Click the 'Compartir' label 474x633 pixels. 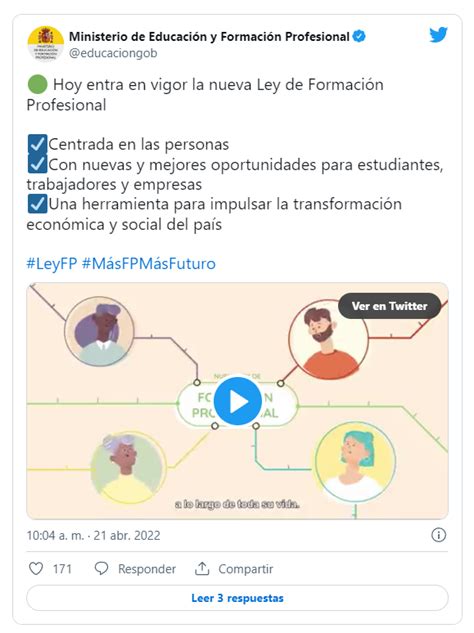[245, 569]
